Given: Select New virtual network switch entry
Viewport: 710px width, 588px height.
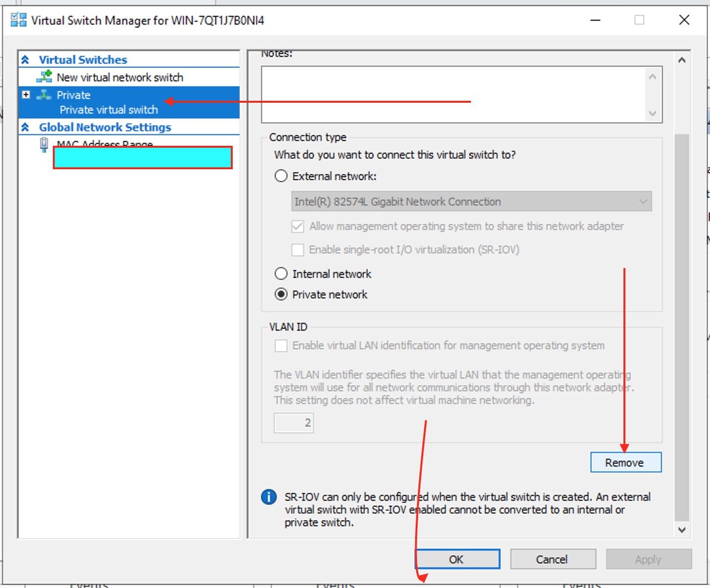Looking at the screenshot, I should (x=120, y=77).
